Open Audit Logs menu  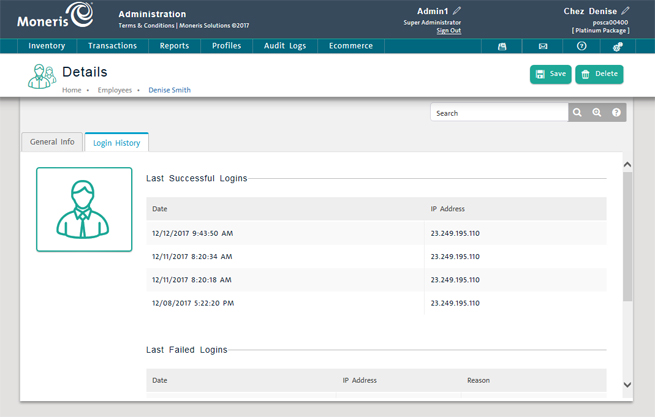(285, 46)
